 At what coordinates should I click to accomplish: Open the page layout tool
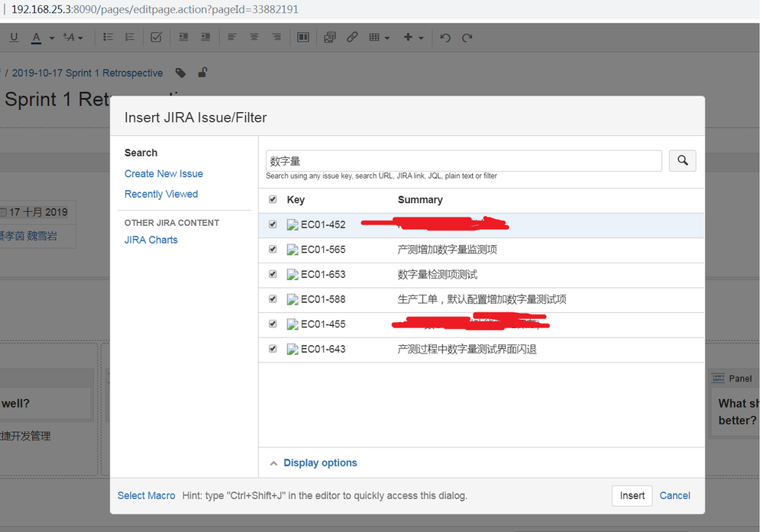(x=303, y=37)
